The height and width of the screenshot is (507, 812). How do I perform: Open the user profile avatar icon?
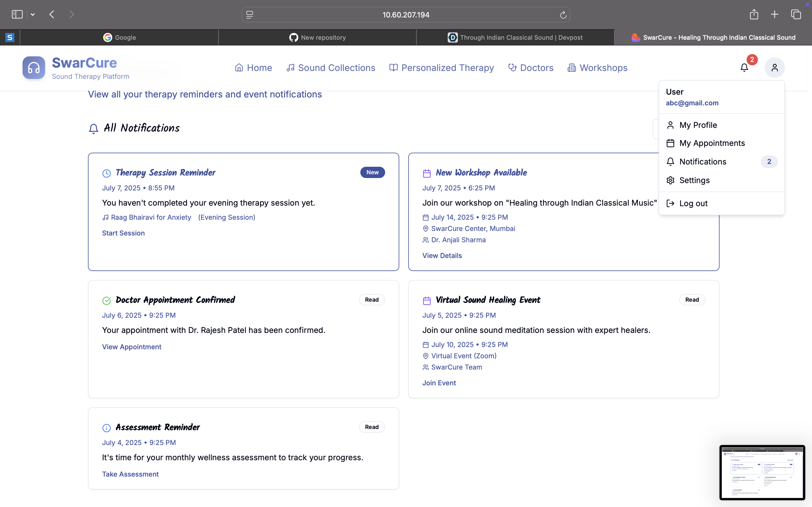(x=775, y=67)
